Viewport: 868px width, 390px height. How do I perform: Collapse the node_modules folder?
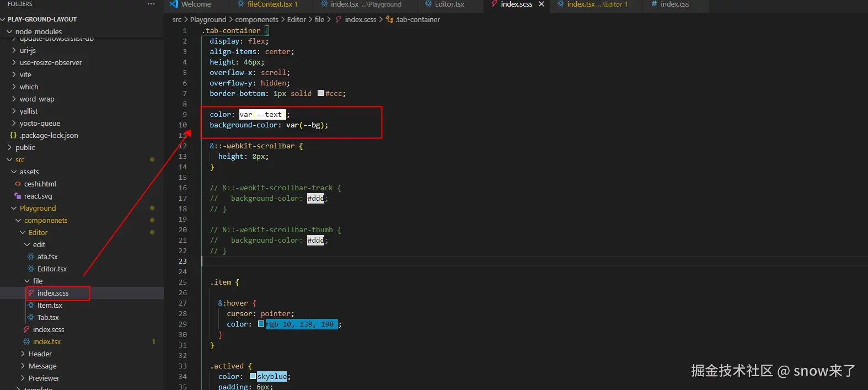pos(39,31)
